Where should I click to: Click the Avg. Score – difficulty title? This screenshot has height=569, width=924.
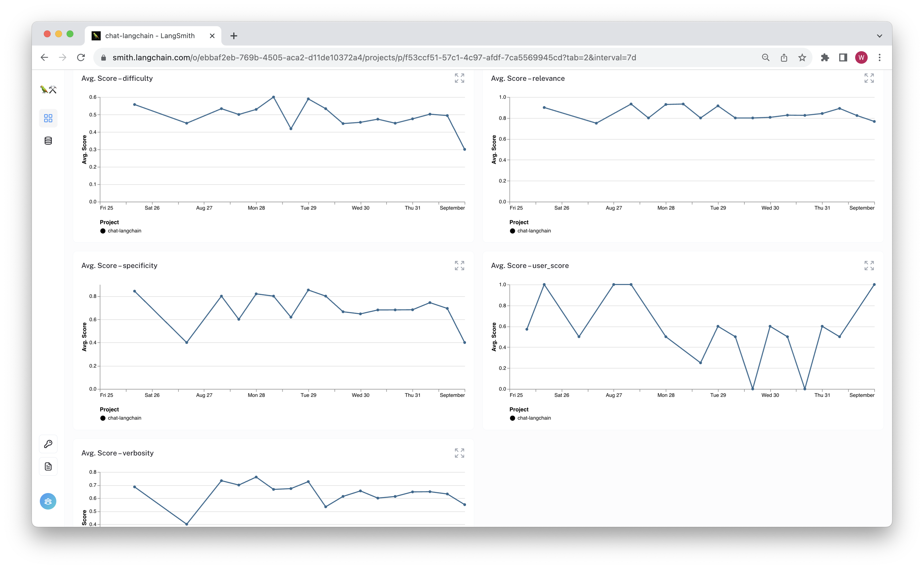pyautogui.click(x=117, y=78)
